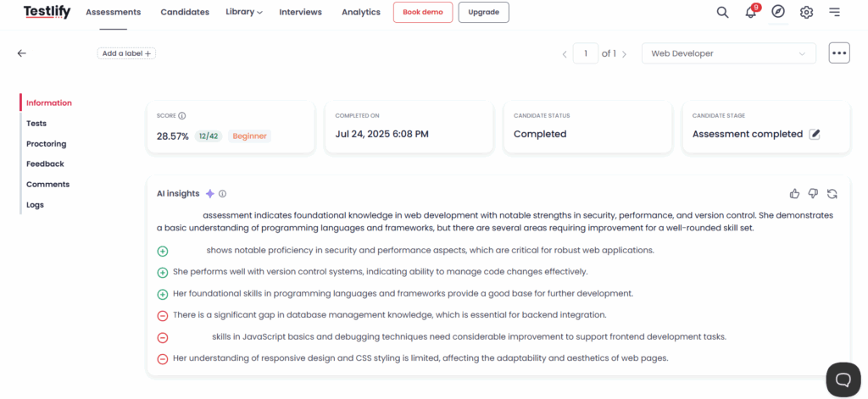Click the completion date Jul 24, 2025

coord(382,134)
